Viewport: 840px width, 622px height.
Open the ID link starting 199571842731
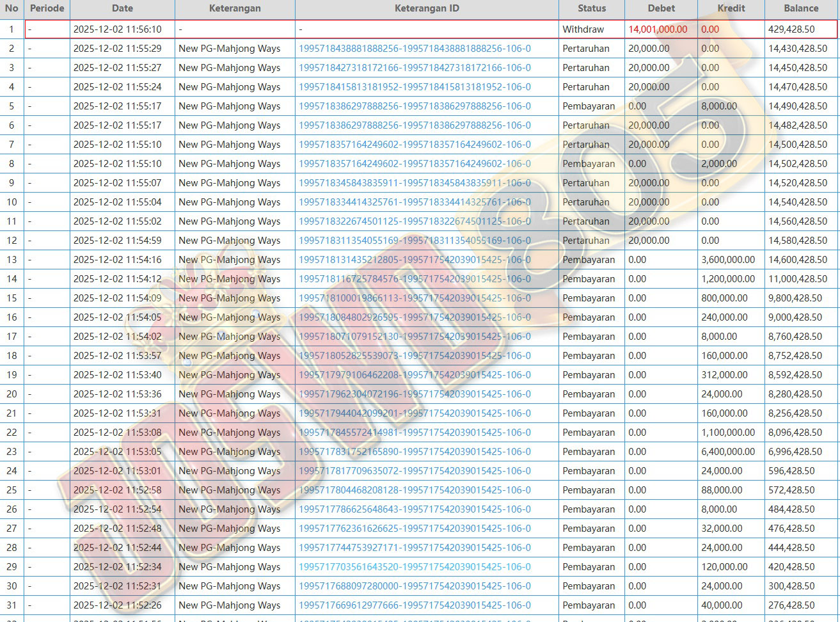(415, 68)
